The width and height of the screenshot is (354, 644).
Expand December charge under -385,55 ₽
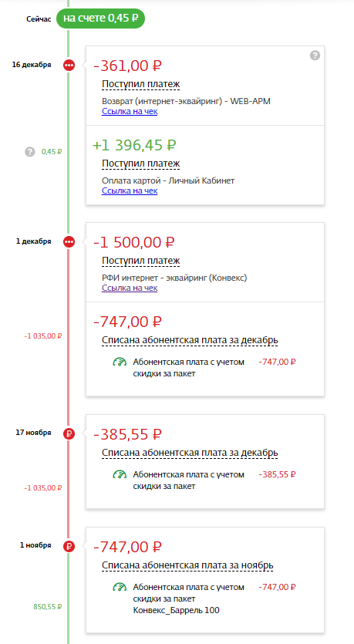pyautogui.click(x=190, y=453)
